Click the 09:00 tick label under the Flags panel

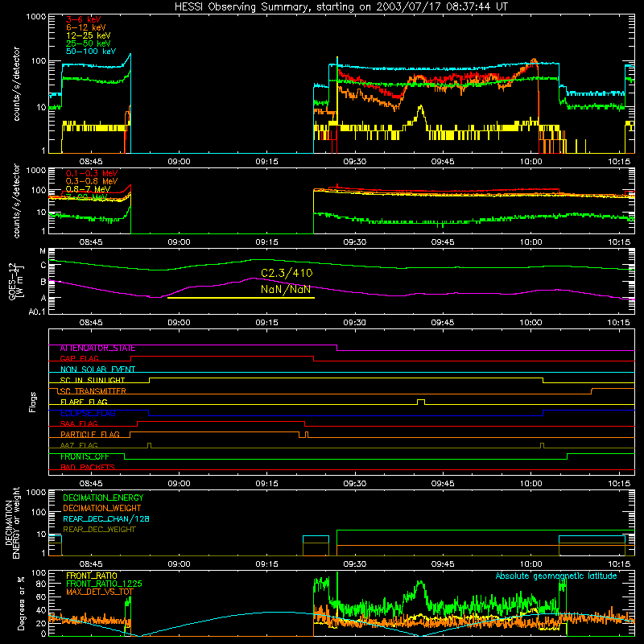179,484
